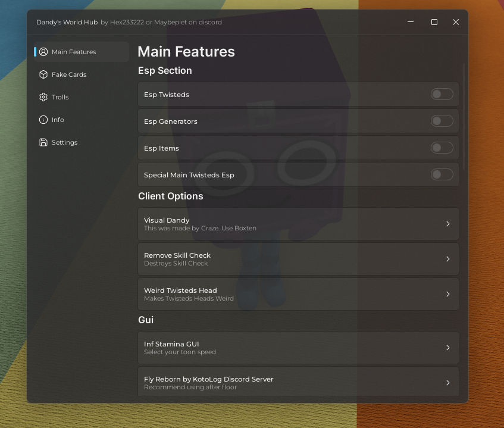Click the Info circle icon
Viewport: 504px width, 428px height.
43,120
